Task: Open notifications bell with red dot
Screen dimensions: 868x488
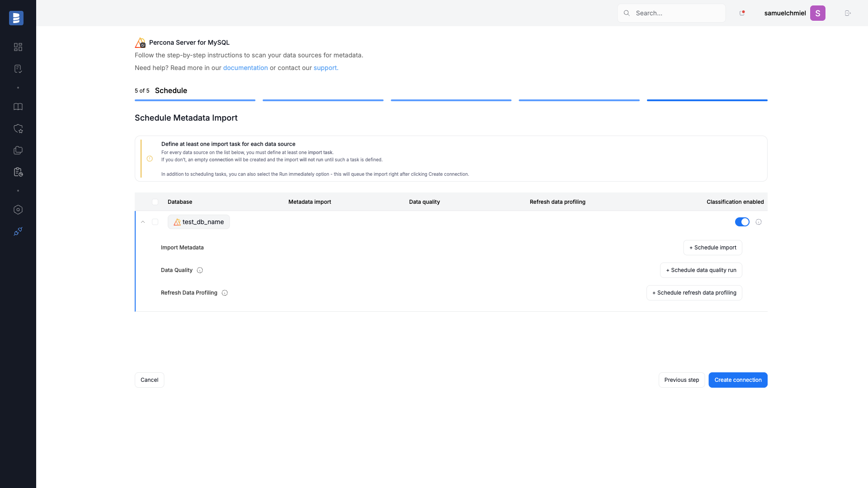Action: pyautogui.click(x=742, y=13)
